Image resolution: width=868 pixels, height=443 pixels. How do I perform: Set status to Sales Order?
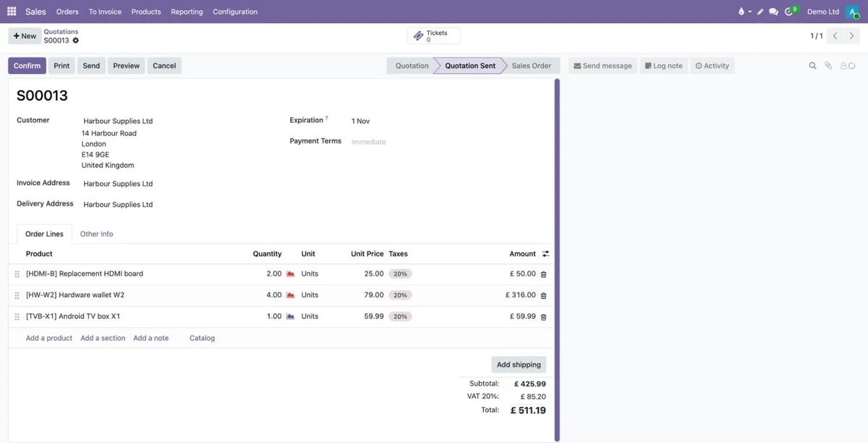(x=531, y=66)
